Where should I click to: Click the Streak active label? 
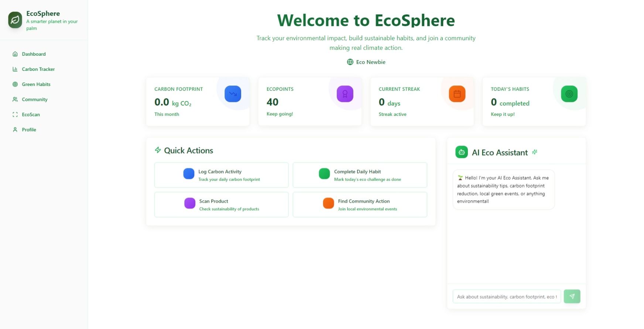pos(393,114)
